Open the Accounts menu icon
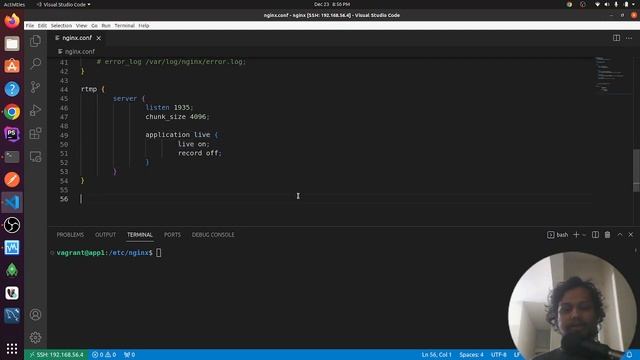640x360 pixels. coord(36,315)
